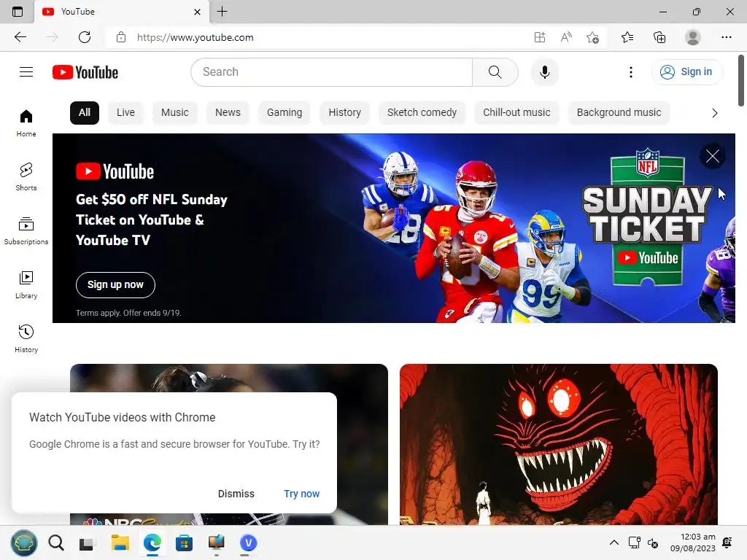Open the Favorites list icon
This screenshot has height=560, width=747.
[x=627, y=37]
